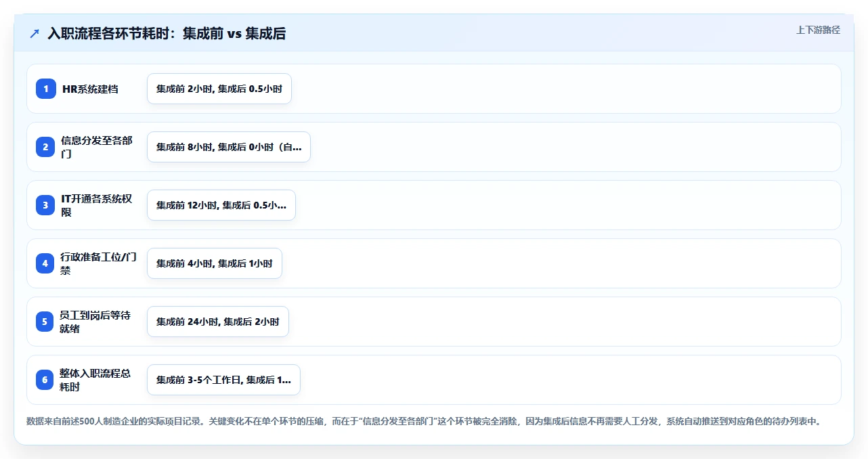This screenshot has height=459, width=868.
Task: Open the chip 集成前 8小时, 集成后 0小时
Action: 229,147
